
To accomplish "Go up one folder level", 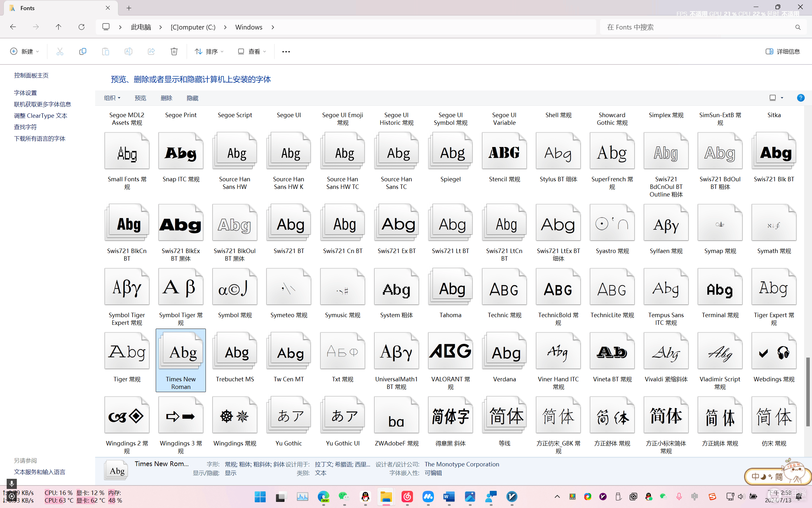I will (x=58, y=27).
